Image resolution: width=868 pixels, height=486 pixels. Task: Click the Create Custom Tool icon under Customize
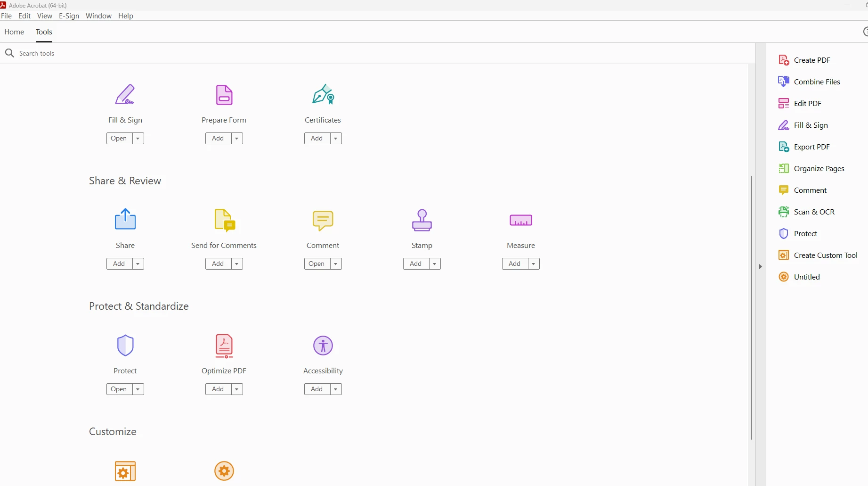click(125, 471)
